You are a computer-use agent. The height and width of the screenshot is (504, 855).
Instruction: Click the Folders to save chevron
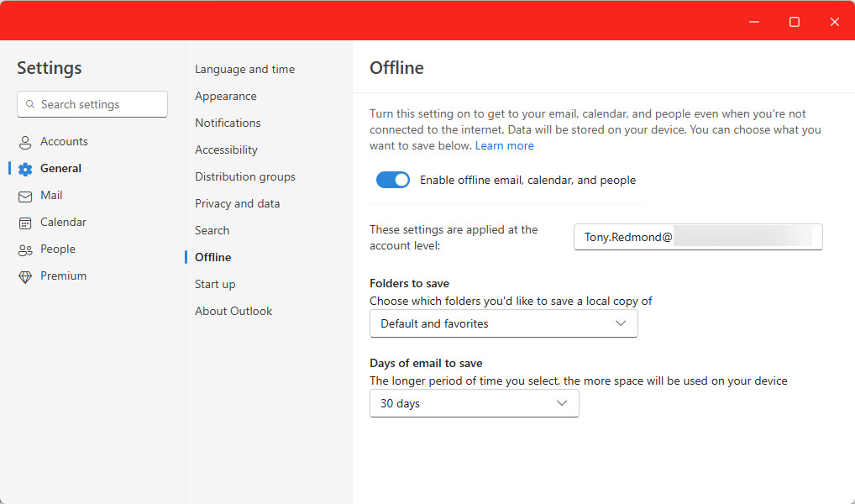pyautogui.click(x=621, y=323)
